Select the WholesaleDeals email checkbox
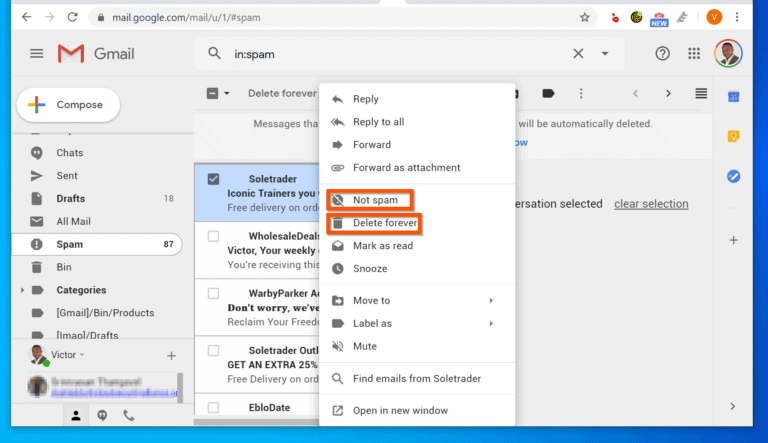This screenshot has width=768, height=443. pos(213,236)
